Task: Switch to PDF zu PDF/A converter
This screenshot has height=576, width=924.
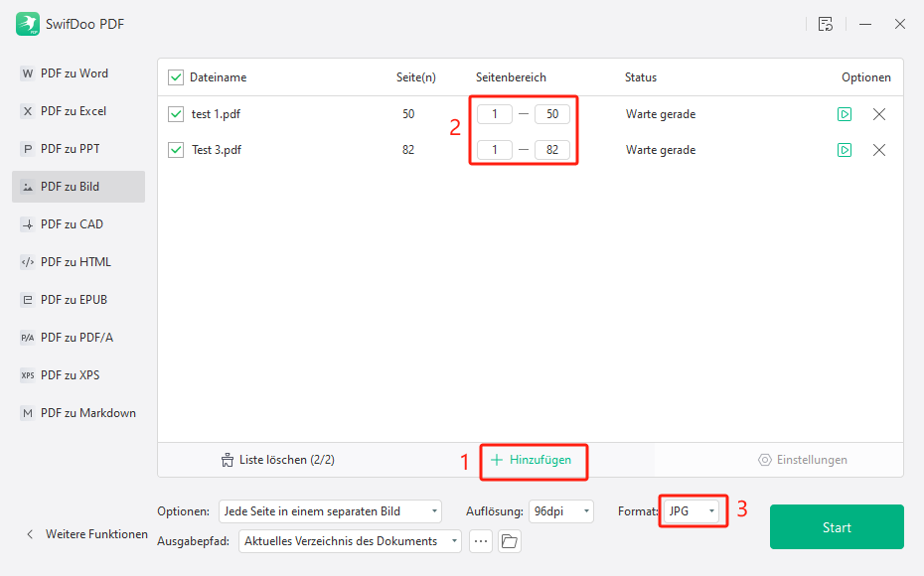Action: [78, 338]
